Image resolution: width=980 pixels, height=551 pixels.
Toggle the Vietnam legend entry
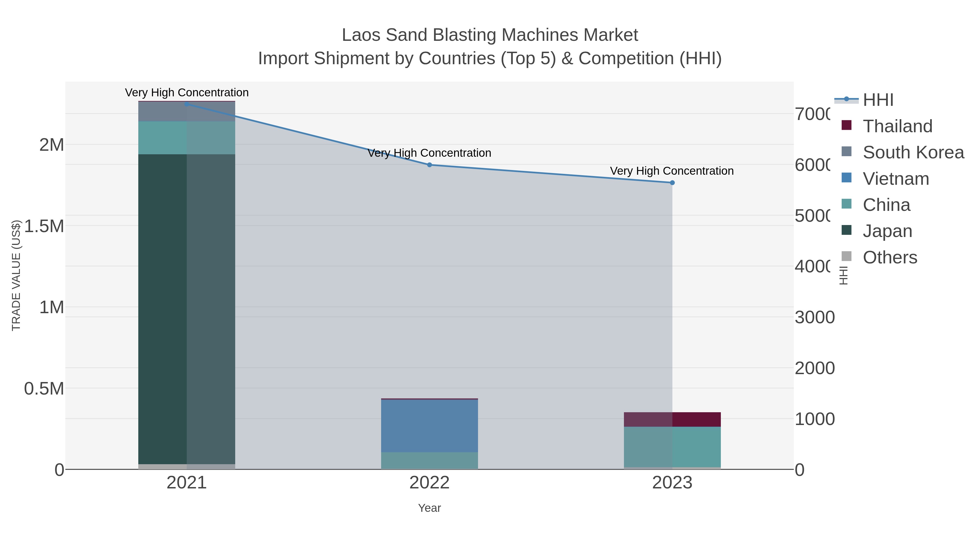pyautogui.click(x=885, y=179)
